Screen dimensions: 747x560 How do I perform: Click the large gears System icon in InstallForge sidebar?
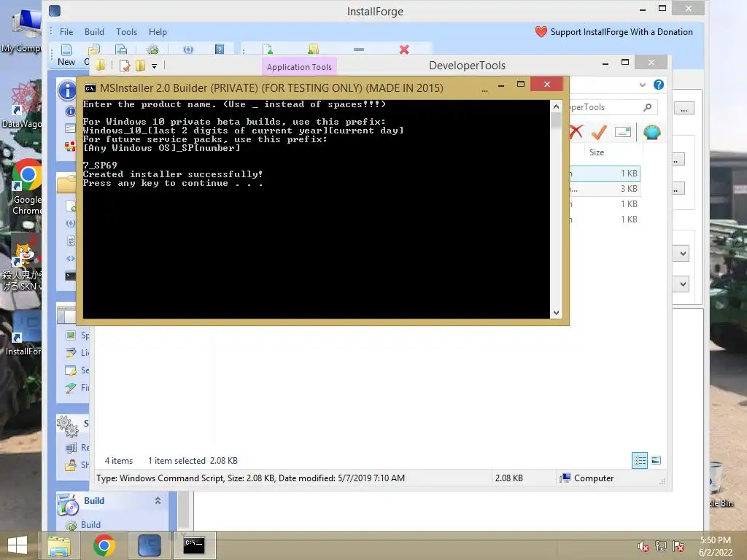point(68,426)
